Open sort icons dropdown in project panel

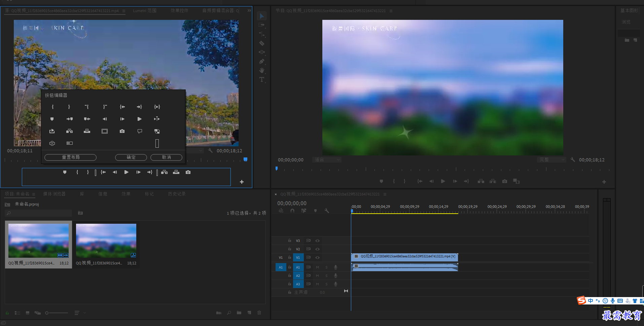[x=79, y=313]
